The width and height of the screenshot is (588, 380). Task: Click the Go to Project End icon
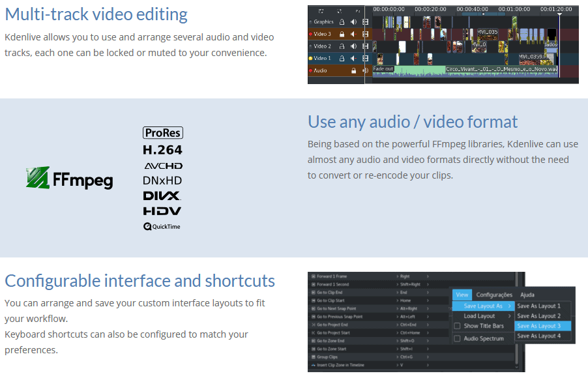coord(314,325)
